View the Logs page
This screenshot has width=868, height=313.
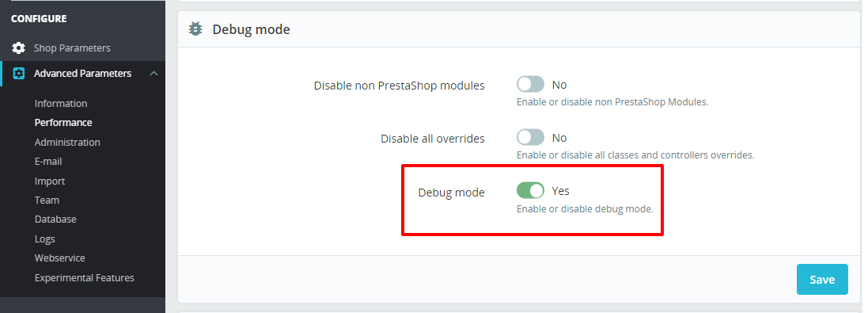click(x=45, y=239)
